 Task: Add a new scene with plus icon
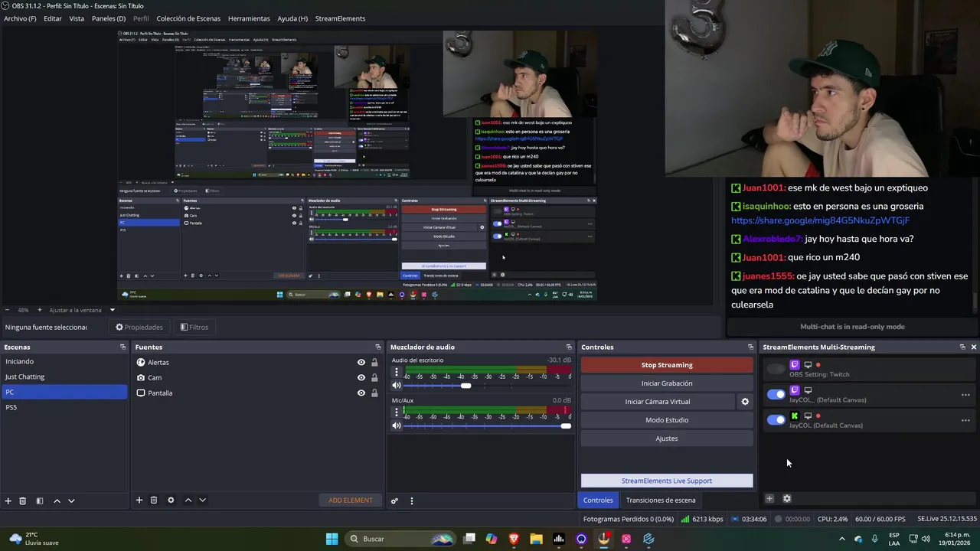(8, 500)
